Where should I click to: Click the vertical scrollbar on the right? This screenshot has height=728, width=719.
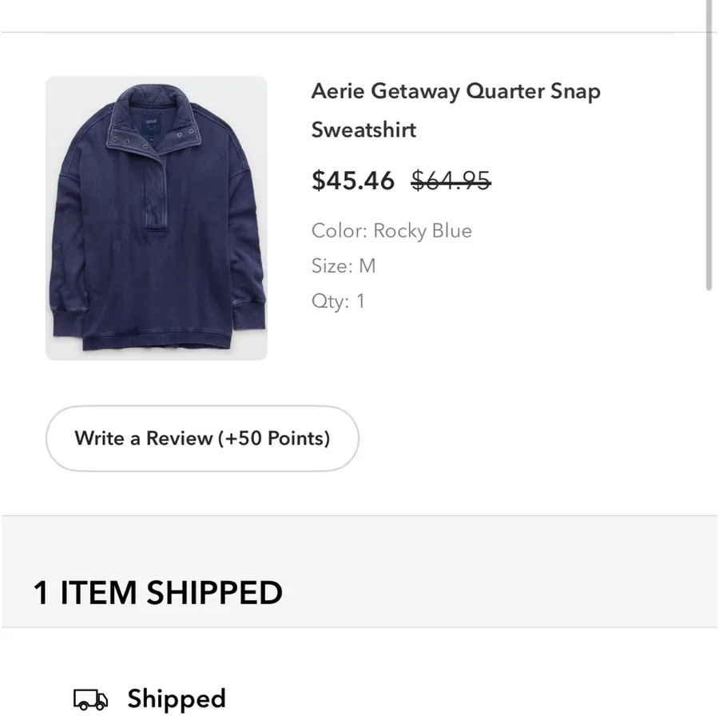[x=709, y=145]
